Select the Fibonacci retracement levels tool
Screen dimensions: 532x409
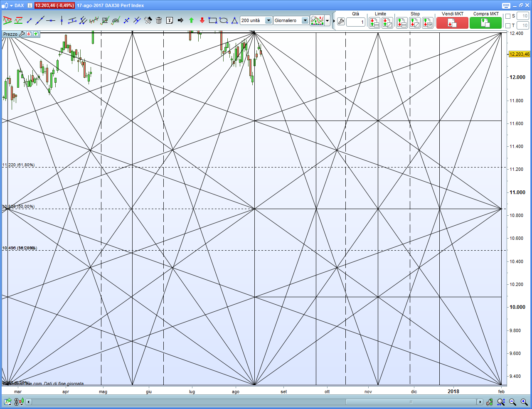click(105, 20)
